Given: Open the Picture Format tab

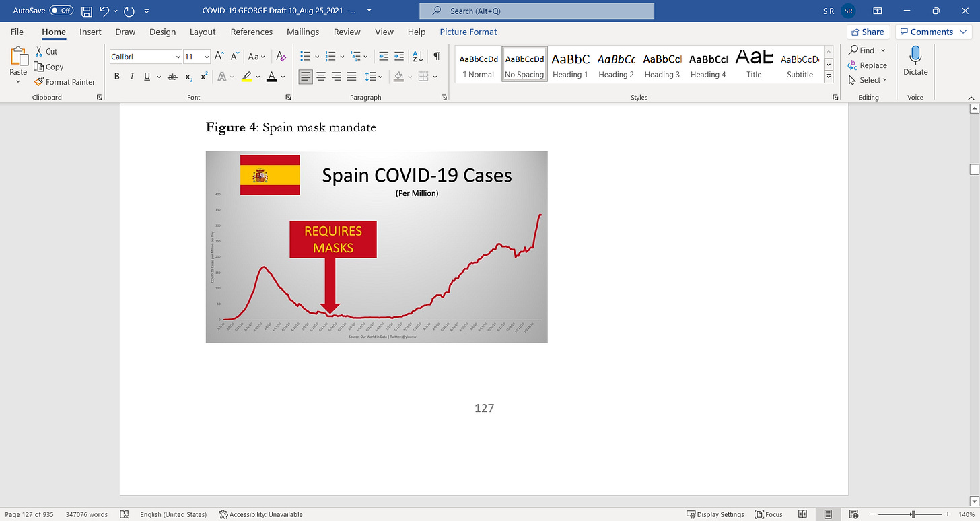Looking at the screenshot, I should pyautogui.click(x=468, y=32).
